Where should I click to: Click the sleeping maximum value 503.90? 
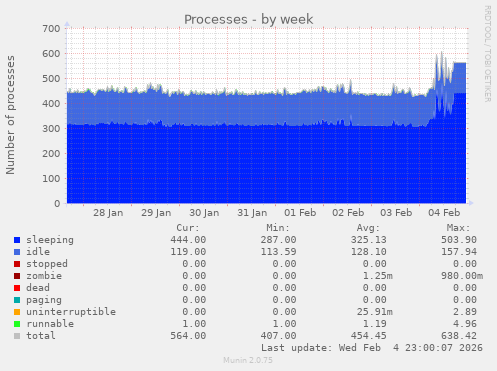[459, 240]
